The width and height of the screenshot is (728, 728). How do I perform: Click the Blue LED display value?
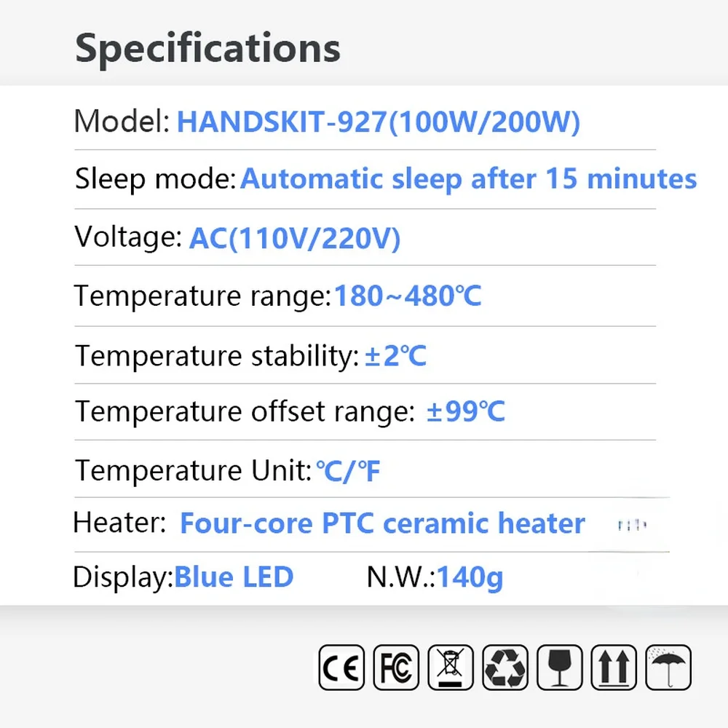(234, 577)
